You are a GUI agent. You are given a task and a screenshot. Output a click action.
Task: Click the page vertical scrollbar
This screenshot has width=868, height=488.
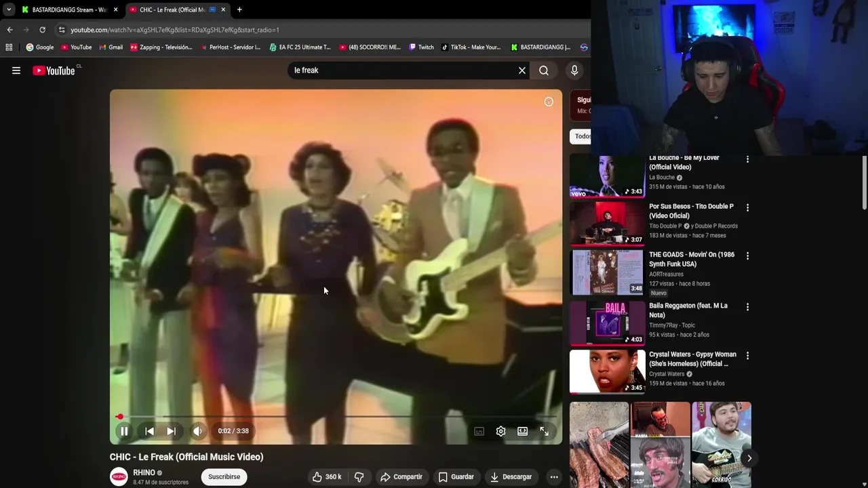pyautogui.click(x=864, y=183)
